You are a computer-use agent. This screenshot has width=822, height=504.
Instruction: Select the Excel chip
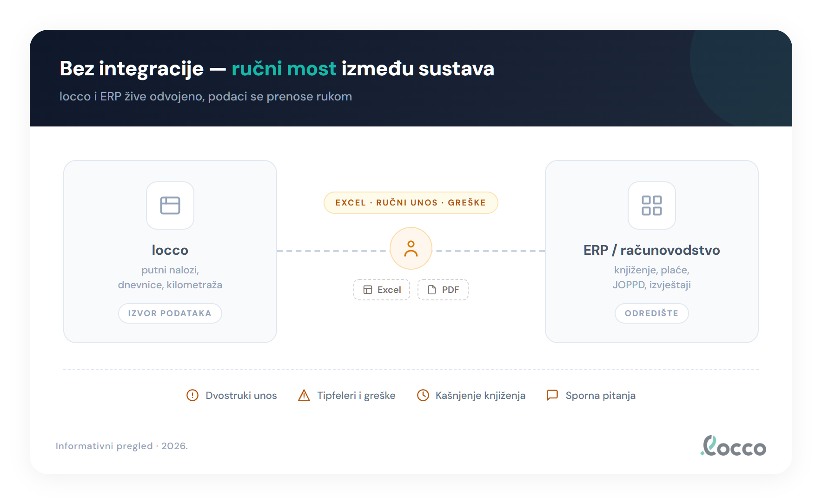pos(382,290)
